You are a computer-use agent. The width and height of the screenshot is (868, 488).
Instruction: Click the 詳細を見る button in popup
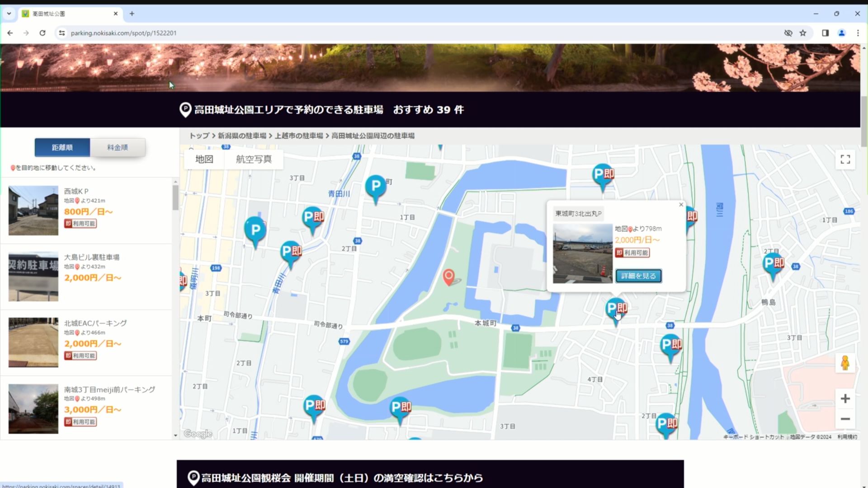point(638,276)
